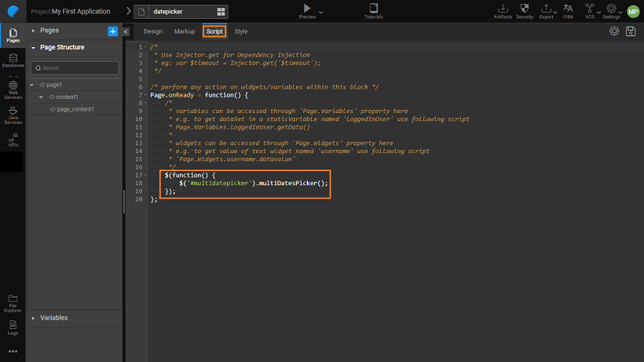The image size is (644, 362).
Task: Open the Export dropdown
Action: pos(547,11)
